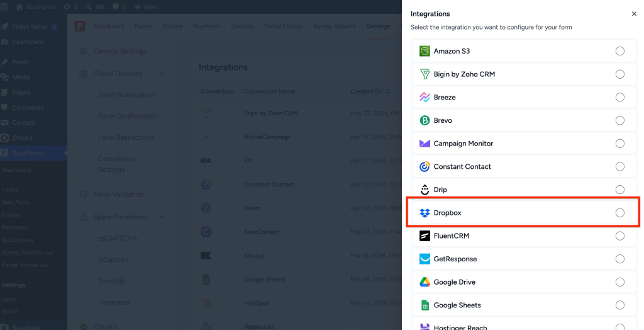Click the Google Sheets icon in the panel

pyautogui.click(x=425, y=305)
